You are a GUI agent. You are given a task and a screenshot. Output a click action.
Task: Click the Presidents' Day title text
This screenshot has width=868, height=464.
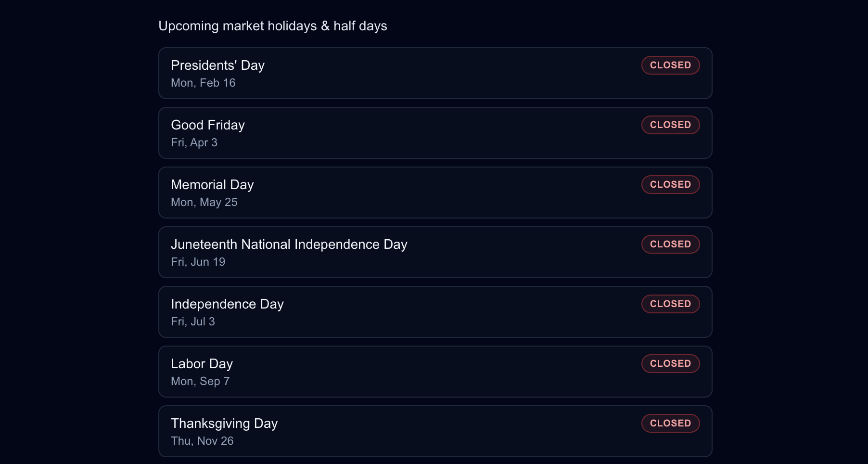pos(217,65)
